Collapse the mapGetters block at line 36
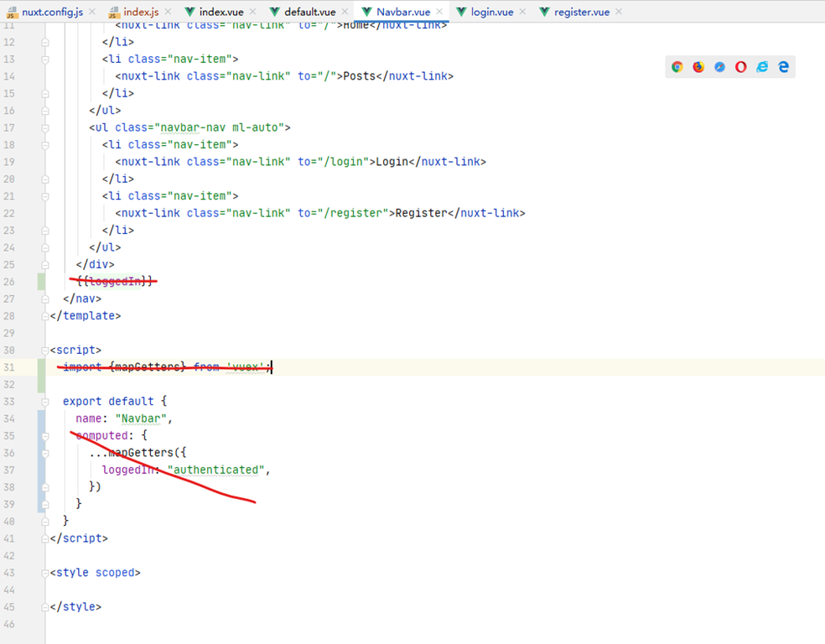Viewport: 825px width, 644px height. (x=45, y=453)
